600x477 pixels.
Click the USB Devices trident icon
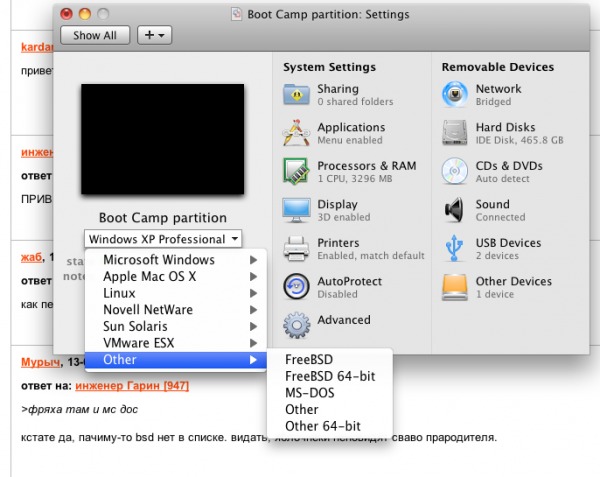455,249
